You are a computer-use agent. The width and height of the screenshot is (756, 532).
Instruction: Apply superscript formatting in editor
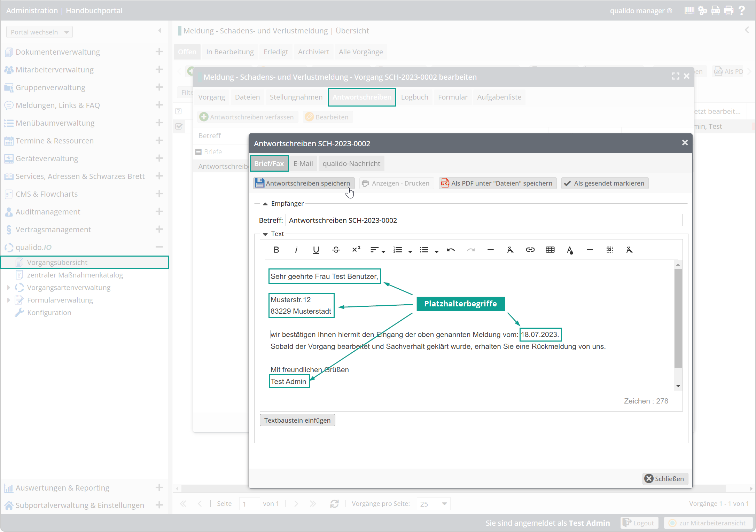tap(356, 250)
